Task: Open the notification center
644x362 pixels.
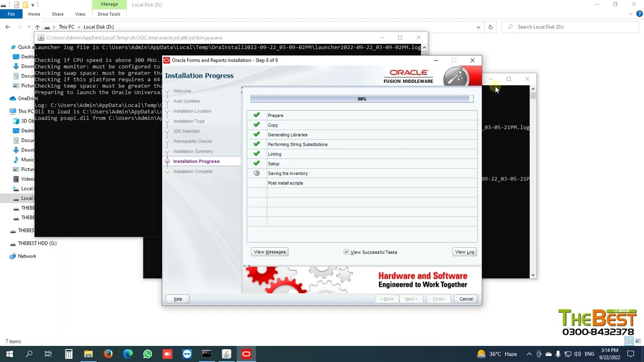Action: point(631,354)
